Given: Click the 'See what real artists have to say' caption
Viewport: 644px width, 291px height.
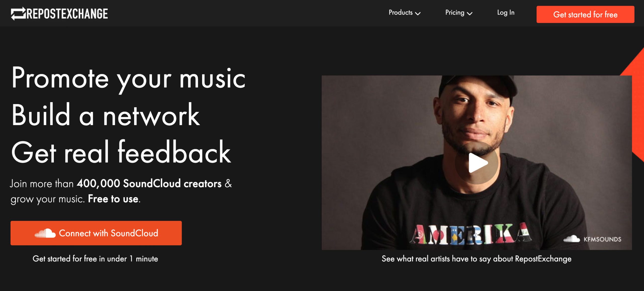Looking at the screenshot, I should (x=476, y=259).
